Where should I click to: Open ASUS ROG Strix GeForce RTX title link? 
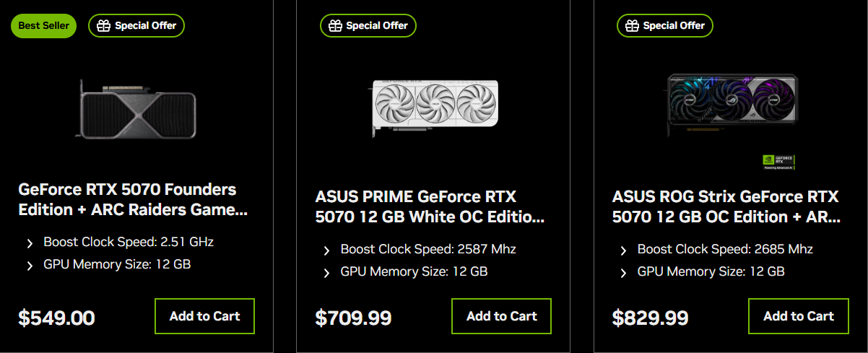726,206
